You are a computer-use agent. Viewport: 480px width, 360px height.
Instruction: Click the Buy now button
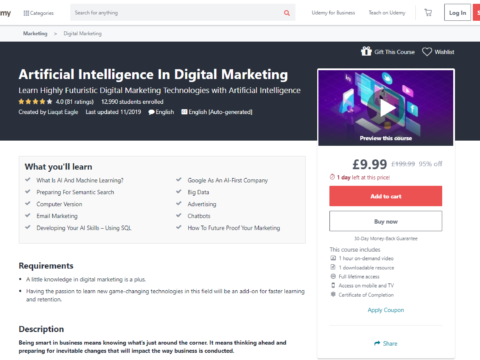(x=386, y=221)
